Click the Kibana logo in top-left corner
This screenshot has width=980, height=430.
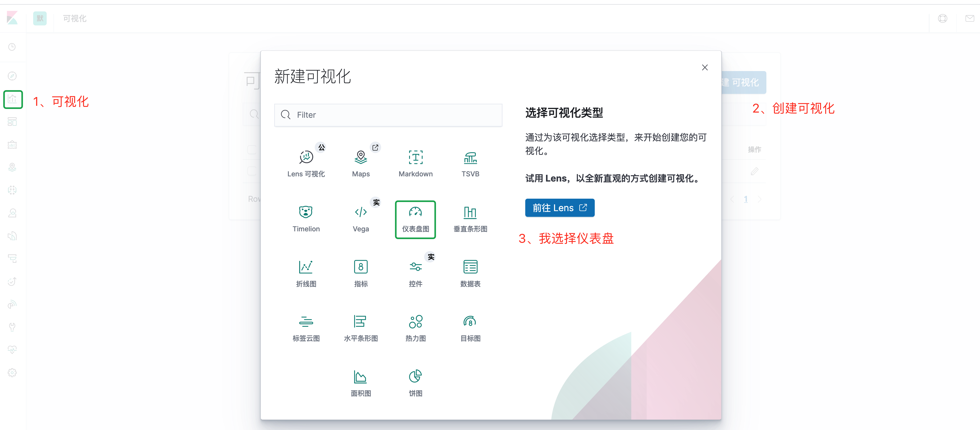click(x=12, y=18)
